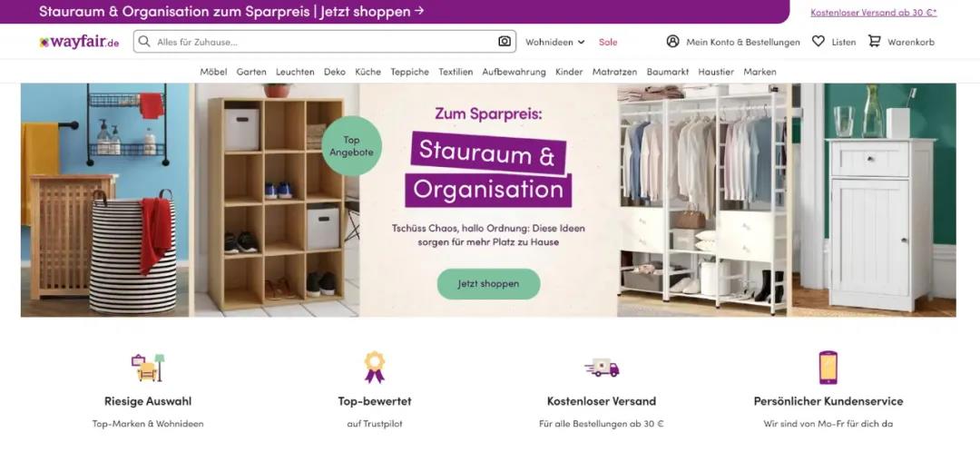Click the Sale link
Viewport: 980px width, 452px height.
coord(607,42)
